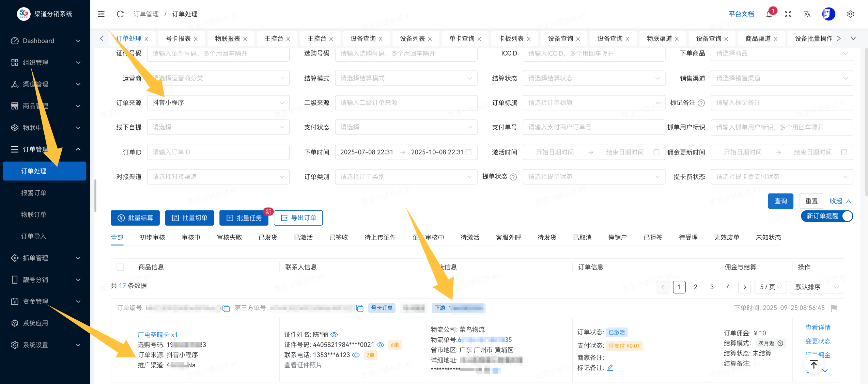
Task: Select 订单导入 in the sidebar
Action: point(33,236)
